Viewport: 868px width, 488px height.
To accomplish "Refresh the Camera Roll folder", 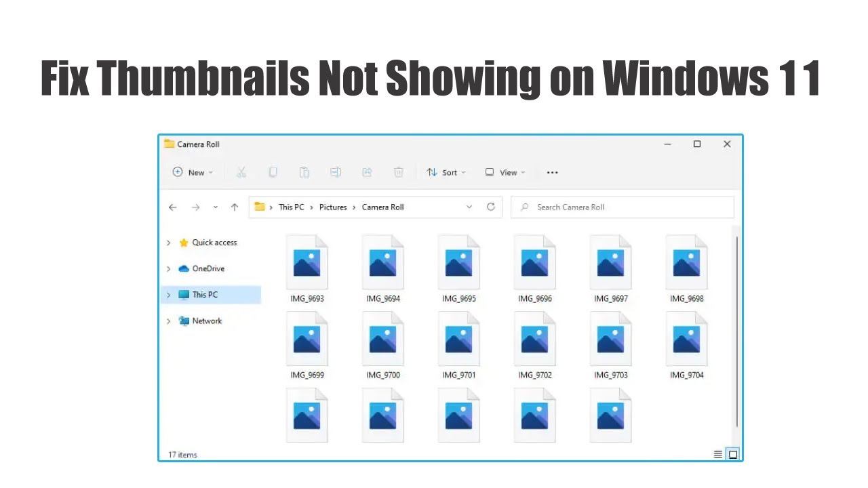I will (491, 207).
